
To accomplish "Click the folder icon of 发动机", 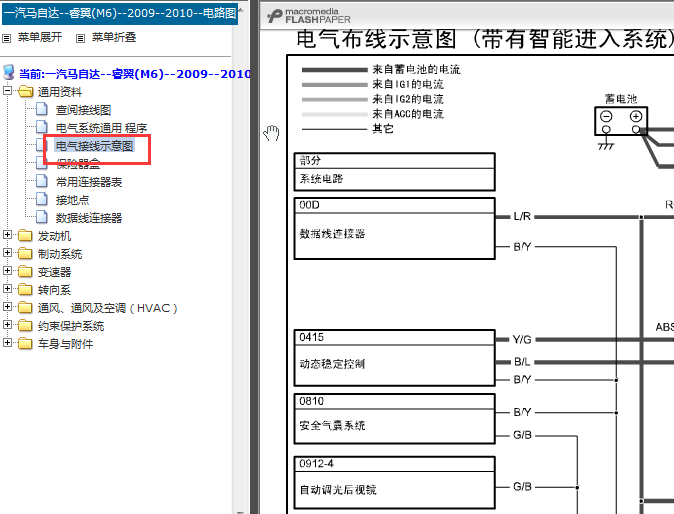I will click(25, 236).
